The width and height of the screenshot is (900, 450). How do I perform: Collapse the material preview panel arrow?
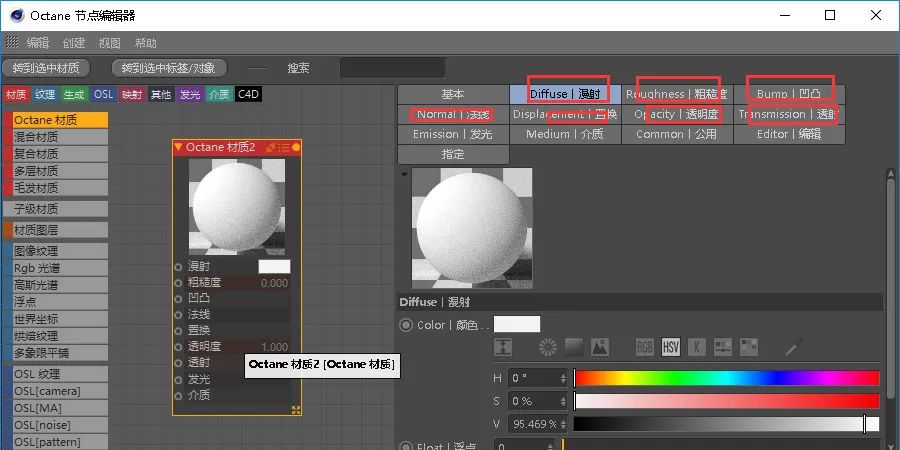tap(404, 174)
